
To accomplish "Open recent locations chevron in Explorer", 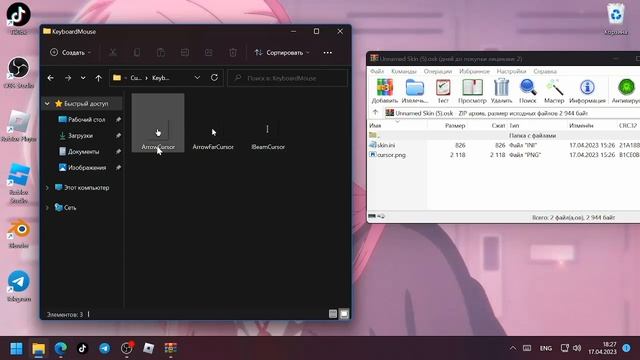I will coord(83,78).
